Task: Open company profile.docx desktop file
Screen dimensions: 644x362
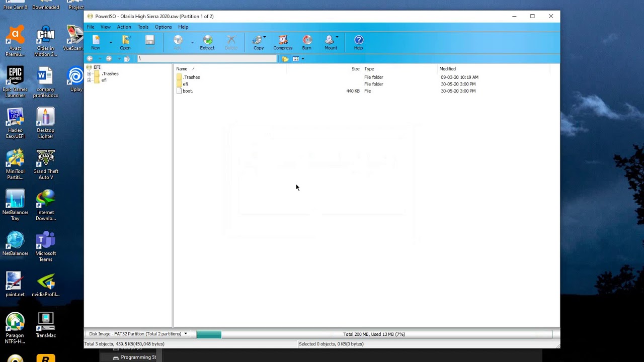Action: (46, 82)
